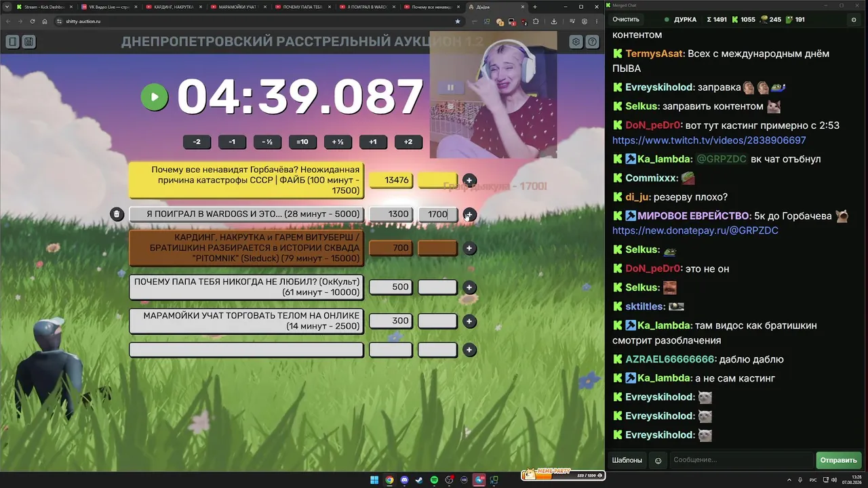Open Steam from the taskbar
This screenshot has height=488, width=868.
(419, 481)
